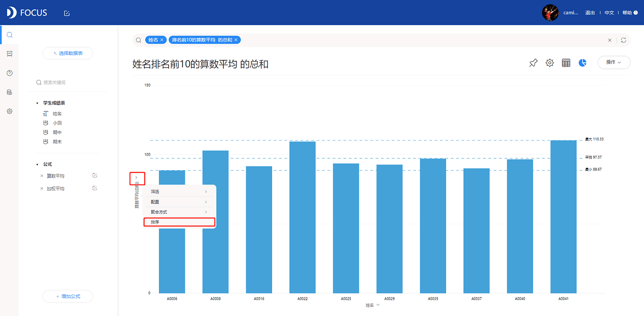Click the chart title text
The width and height of the screenshot is (644, 316).
(200, 64)
